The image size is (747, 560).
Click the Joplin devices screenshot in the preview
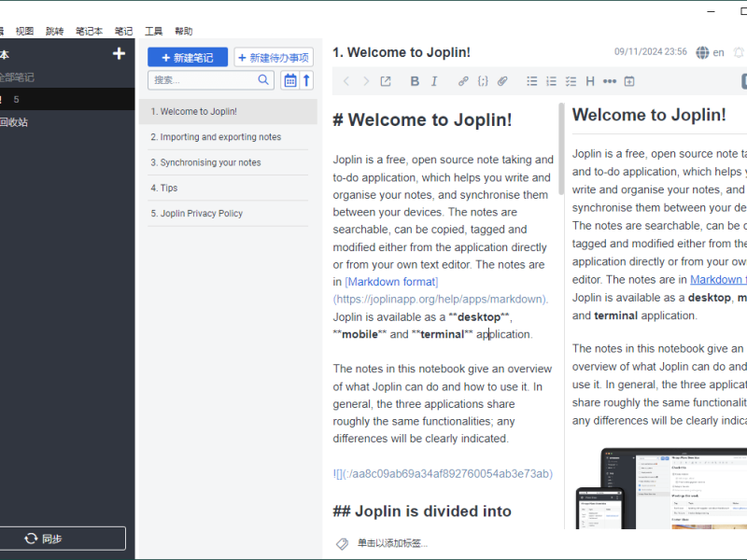(661, 488)
